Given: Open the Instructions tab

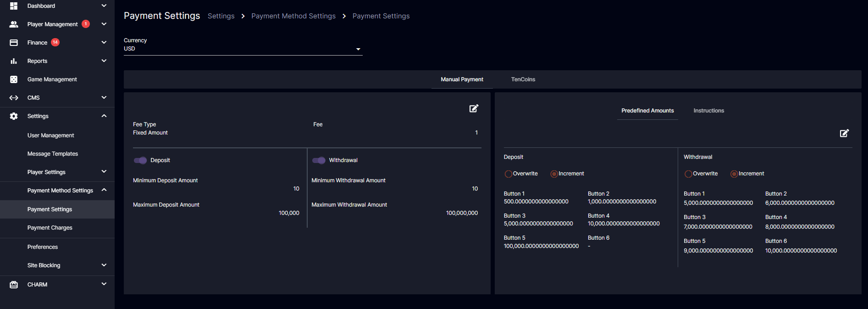Looking at the screenshot, I should coord(708,111).
